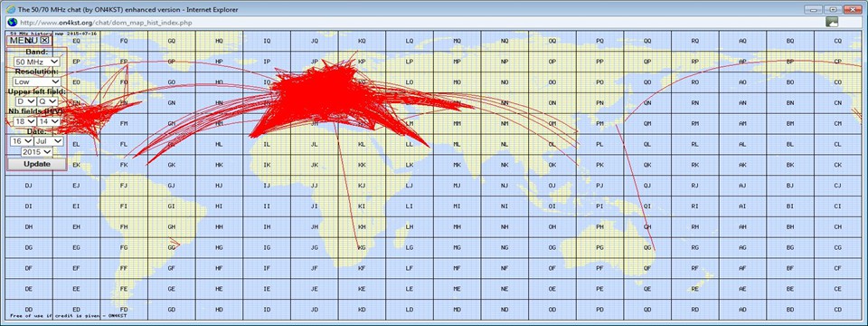
Task: Open the day dropdown showing 16
Action: pos(22,141)
